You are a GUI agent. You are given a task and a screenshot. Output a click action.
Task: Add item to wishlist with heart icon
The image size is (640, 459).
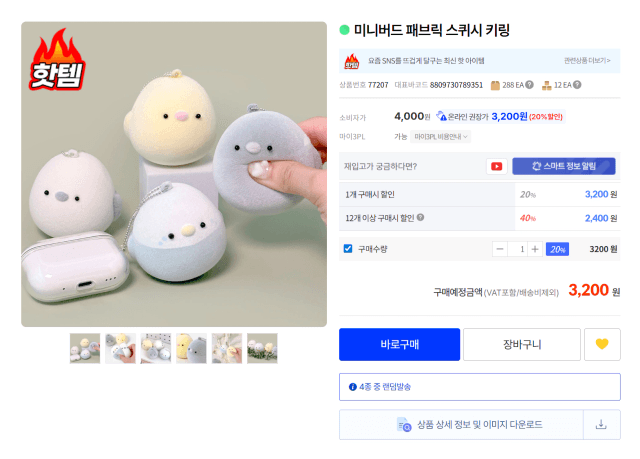click(602, 344)
